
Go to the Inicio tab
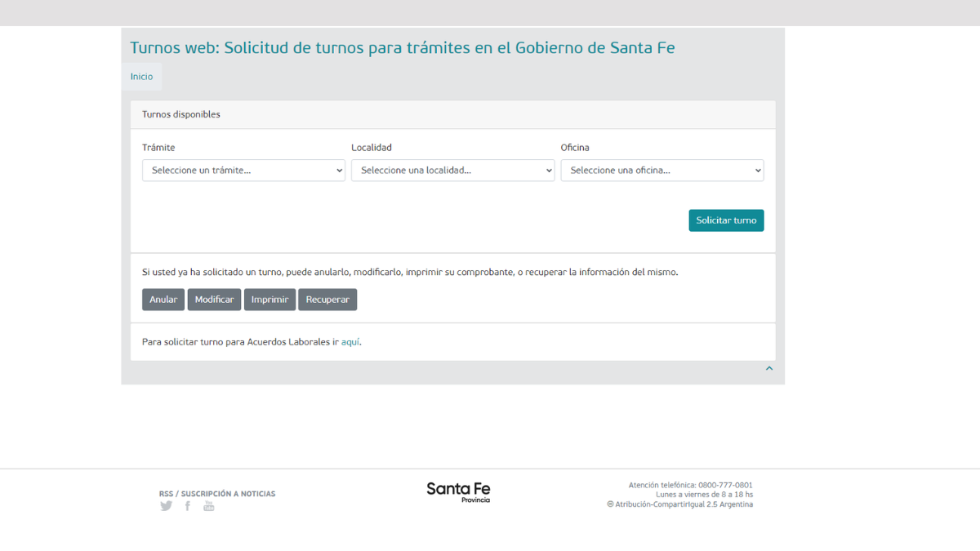[141, 77]
